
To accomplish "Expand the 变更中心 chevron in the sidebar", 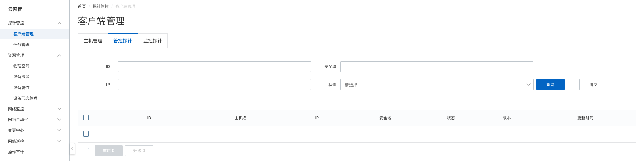I will [59, 130].
